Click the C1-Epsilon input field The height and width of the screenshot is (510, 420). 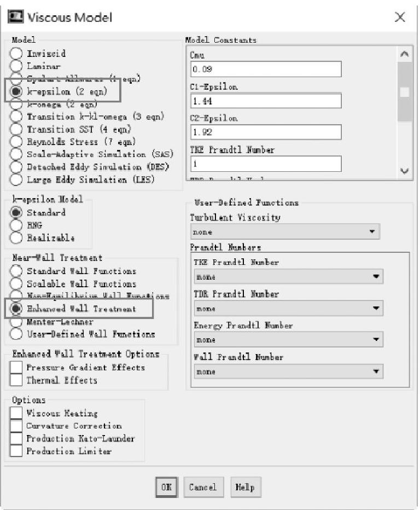point(266,101)
